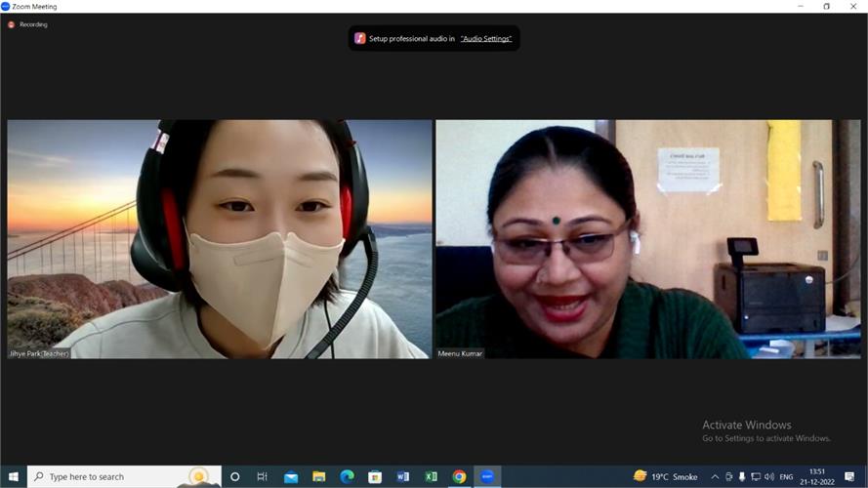Open the "Audio Settings" link
The height and width of the screenshot is (488, 868).
tap(485, 38)
